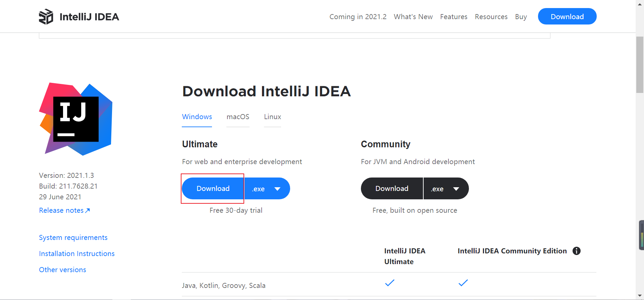Click 'Java, Kotlin, Groovy, Scala' row text
Viewport: 644px width, 300px height.
pyautogui.click(x=224, y=286)
